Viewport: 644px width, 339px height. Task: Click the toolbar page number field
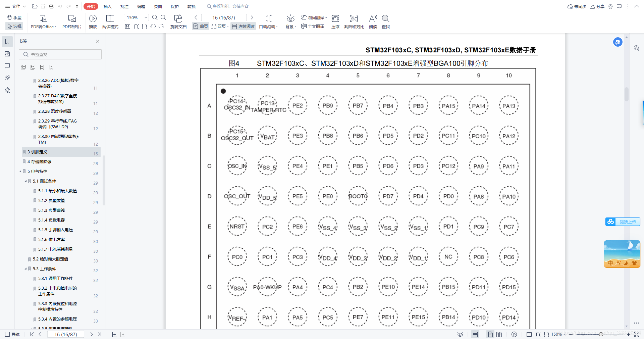coord(224,17)
